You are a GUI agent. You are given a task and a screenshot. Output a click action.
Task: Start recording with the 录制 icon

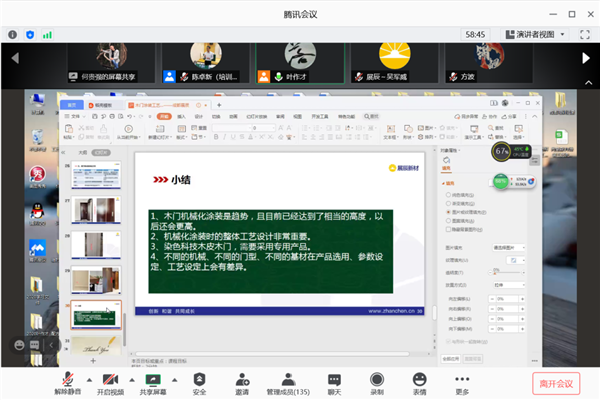click(377, 379)
